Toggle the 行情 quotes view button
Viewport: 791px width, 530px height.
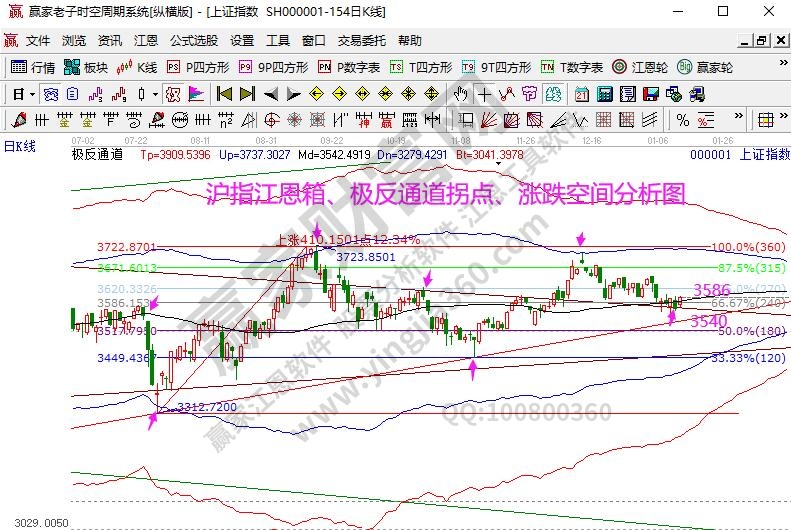[x=32, y=67]
